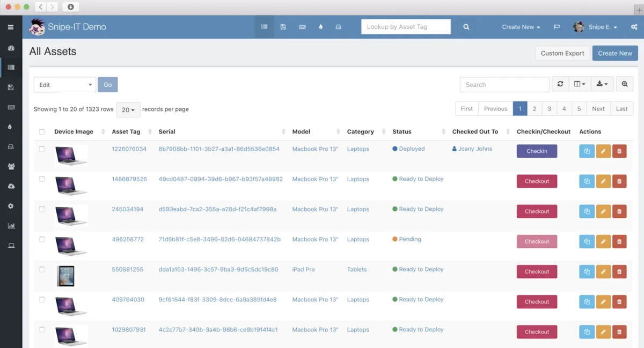Screen dimensions: 644x348
Task: Delete asset 1029807931 with trash icon
Action: (x=619, y=332)
